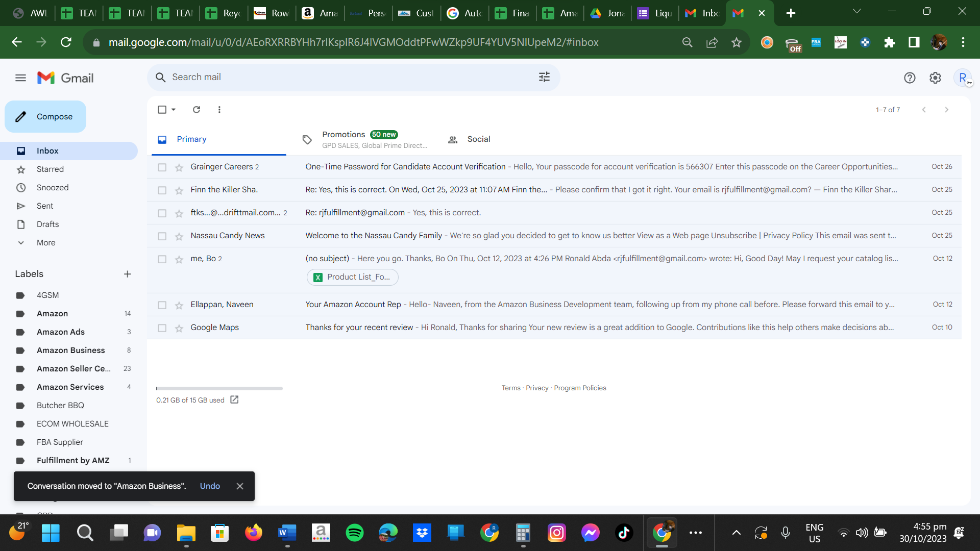The height and width of the screenshot is (551, 980).
Task: Star the Nassau Candy News email
Action: (x=179, y=236)
